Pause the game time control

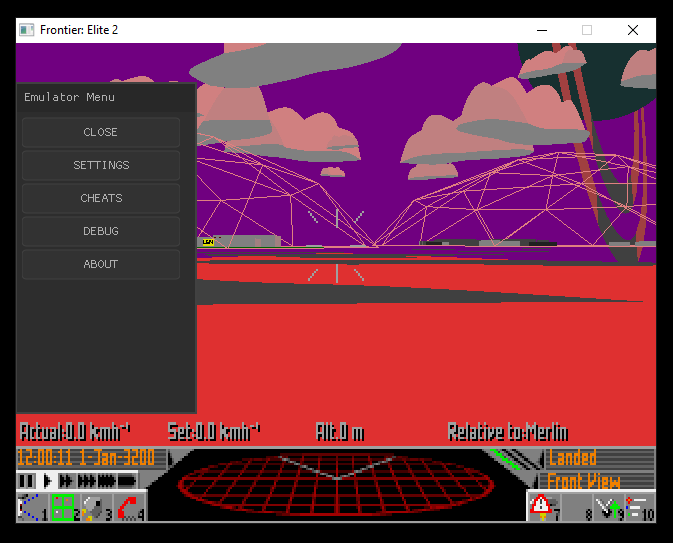(x=27, y=481)
